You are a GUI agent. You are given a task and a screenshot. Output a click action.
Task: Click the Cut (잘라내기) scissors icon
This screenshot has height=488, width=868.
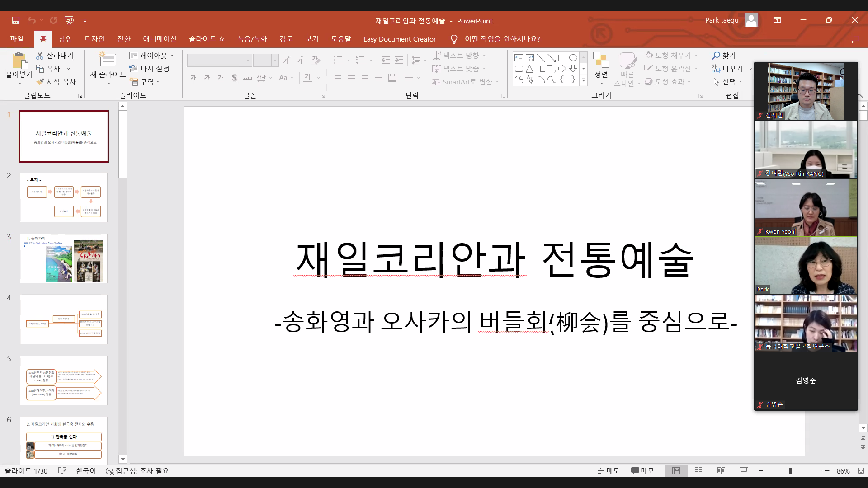point(40,56)
